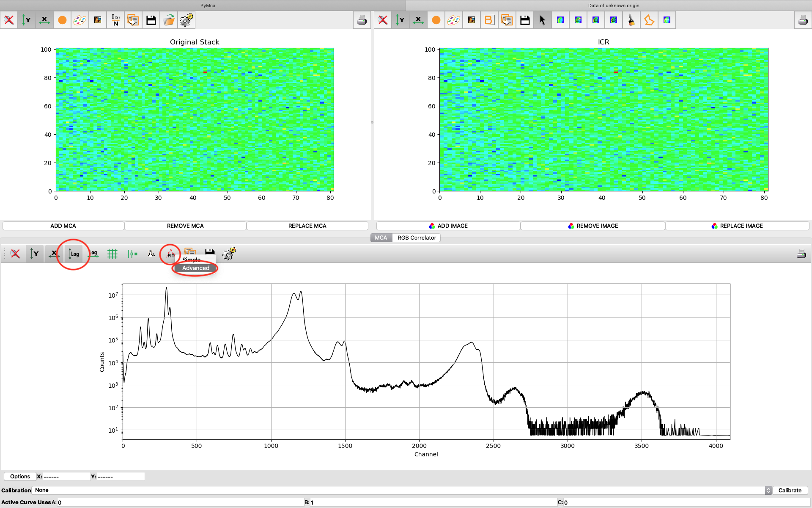
Task: Print the MCA spectrum plot
Action: click(x=801, y=254)
